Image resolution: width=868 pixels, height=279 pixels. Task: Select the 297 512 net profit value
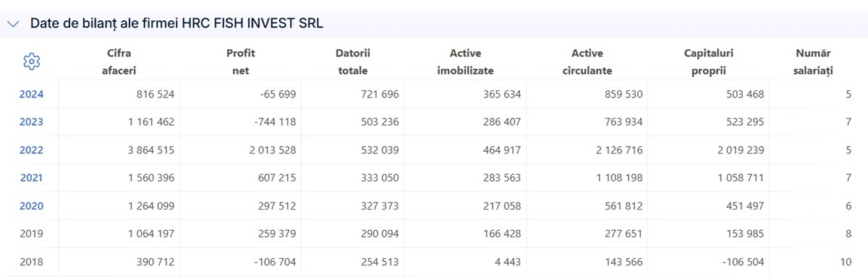[x=277, y=206]
